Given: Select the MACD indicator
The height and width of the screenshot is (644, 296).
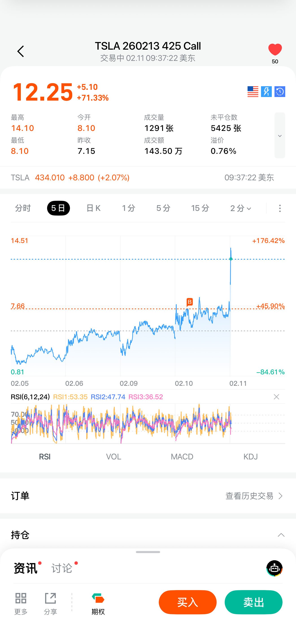Looking at the screenshot, I should tap(182, 457).
